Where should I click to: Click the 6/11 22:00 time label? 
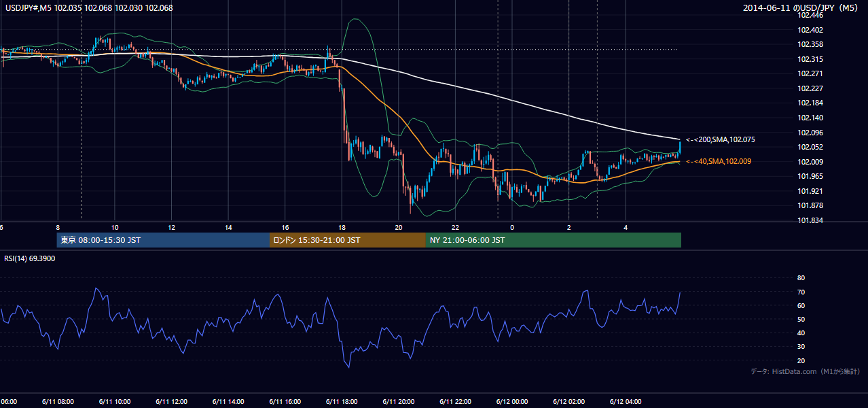click(x=455, y=401)
